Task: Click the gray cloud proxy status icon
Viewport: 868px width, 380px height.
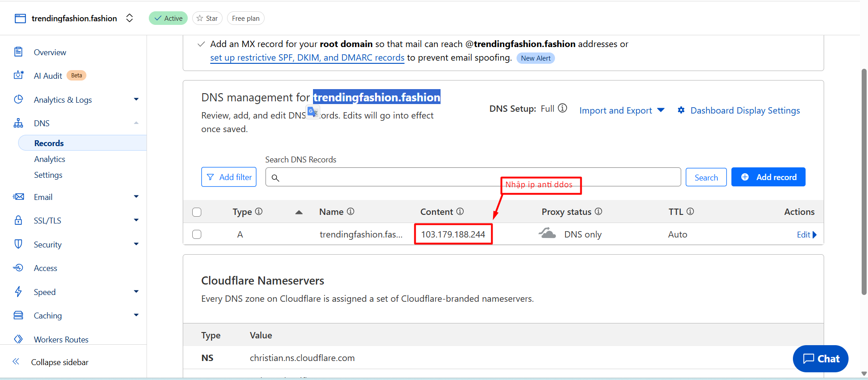Action: [547, 233]
